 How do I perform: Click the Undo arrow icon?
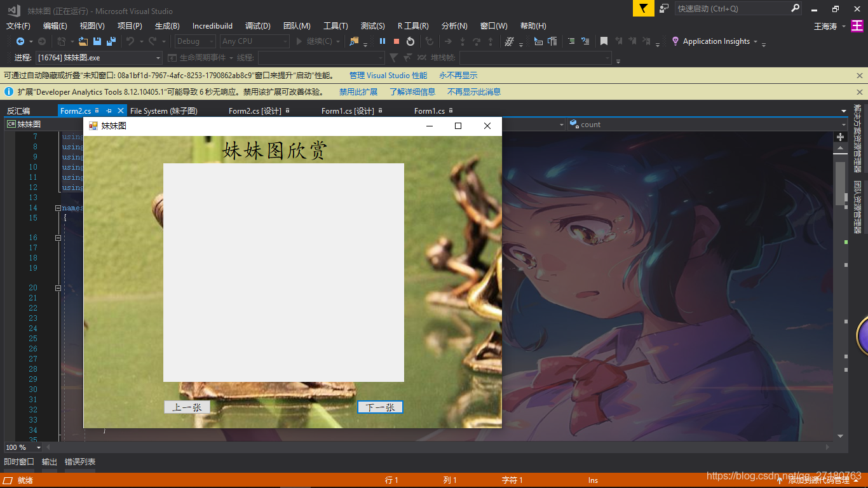pyautogui.click(x=130, y=41)
